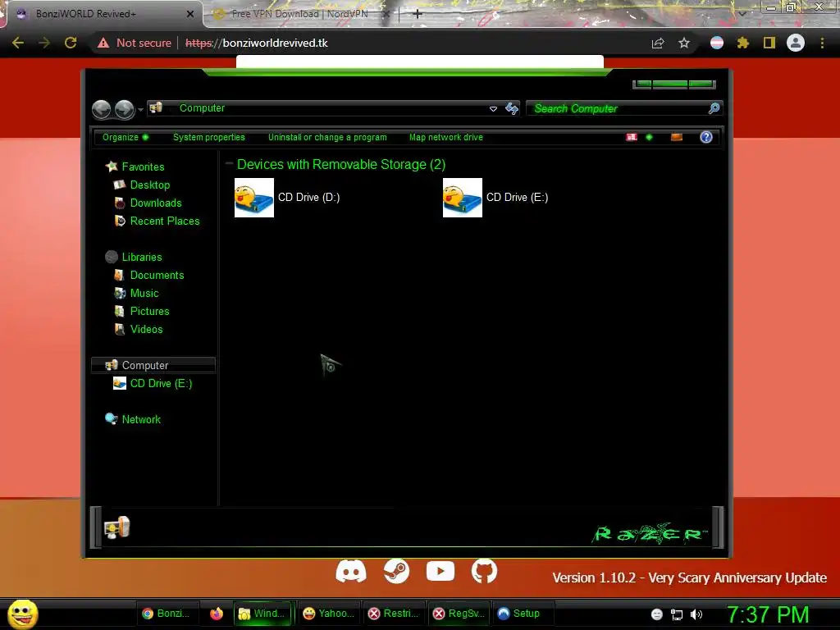Viewport: 840px width, 630px height.
Task: Click the Wind... Explorer taskbar button
Action: click(x=262, y=614)
